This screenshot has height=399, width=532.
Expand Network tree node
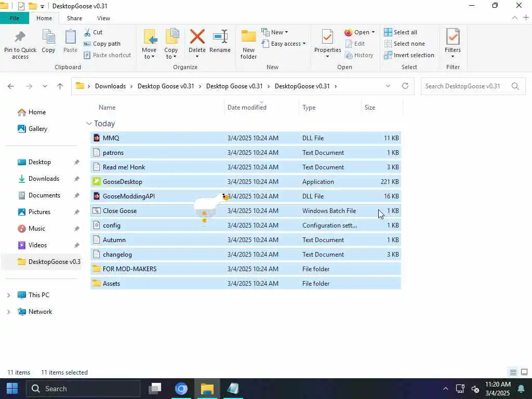tap(8, 312)
